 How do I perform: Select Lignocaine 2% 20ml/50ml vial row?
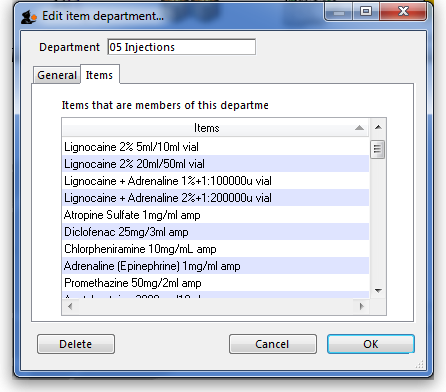click(x=215, y=164)
